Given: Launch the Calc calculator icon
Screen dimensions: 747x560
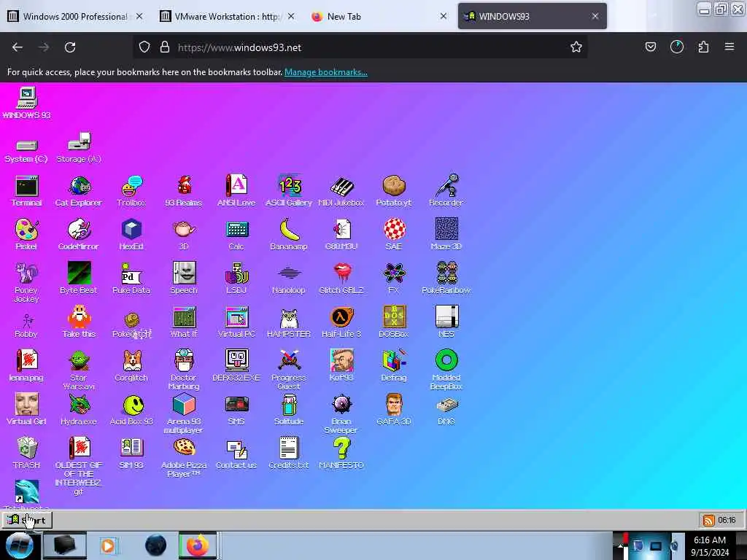Looking at the screenshot, I should click(236, 234).
